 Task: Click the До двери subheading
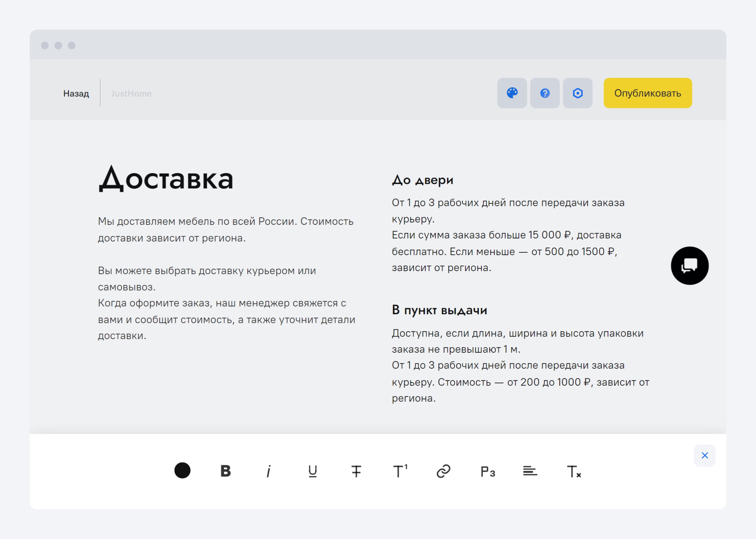(423, 180)
